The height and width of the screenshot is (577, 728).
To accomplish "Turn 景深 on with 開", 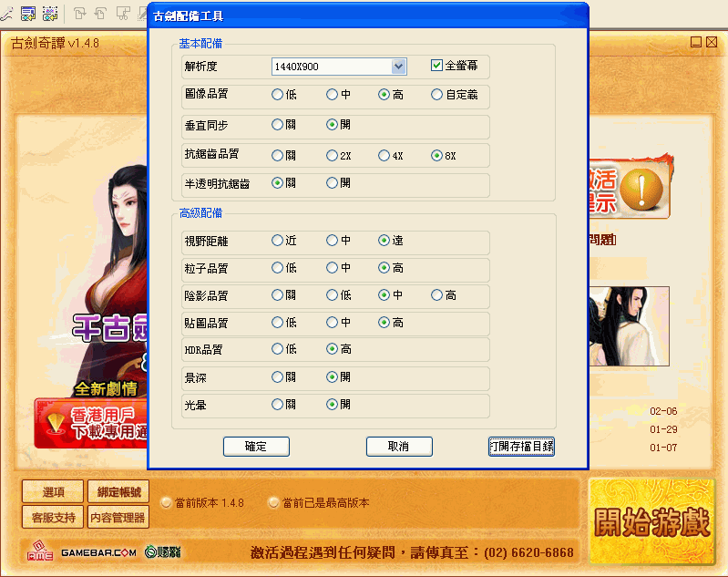I will pyautogui.click(x=332, y=376).
